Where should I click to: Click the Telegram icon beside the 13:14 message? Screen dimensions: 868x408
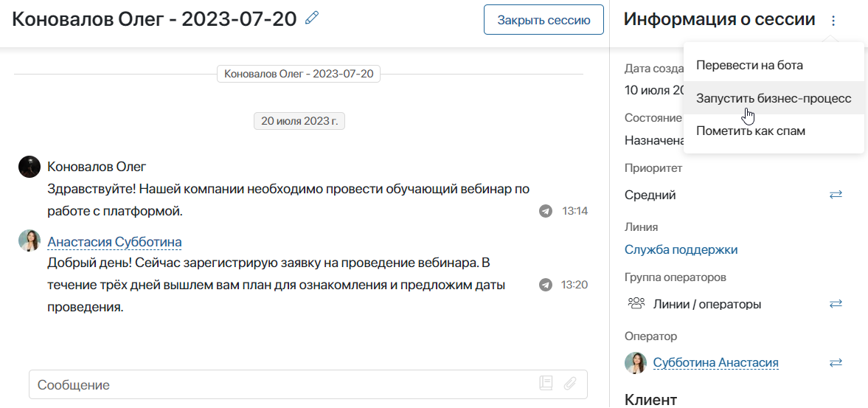pyautogui.click(x=546, y=211)
